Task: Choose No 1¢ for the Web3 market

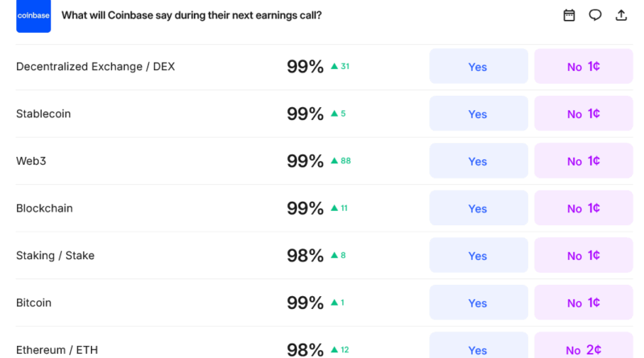Action: [x=583, y=161]
